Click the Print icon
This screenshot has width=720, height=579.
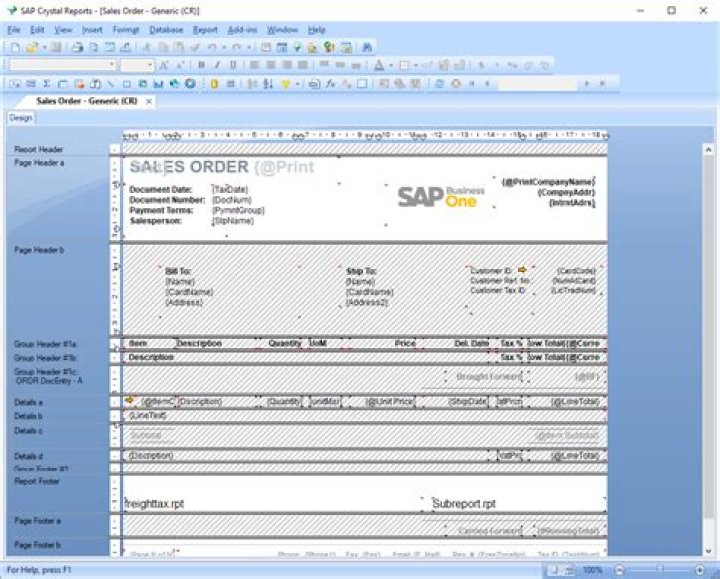tap(78, 47)
